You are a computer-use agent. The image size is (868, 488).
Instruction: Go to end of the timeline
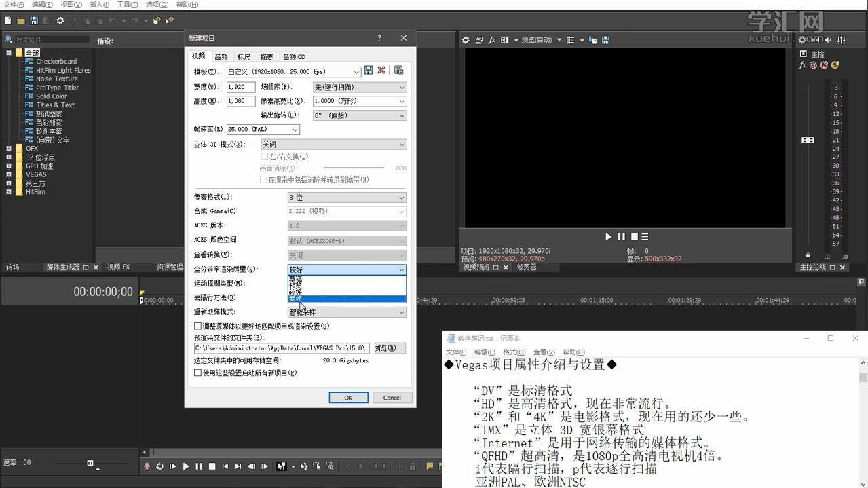(238, 466)
